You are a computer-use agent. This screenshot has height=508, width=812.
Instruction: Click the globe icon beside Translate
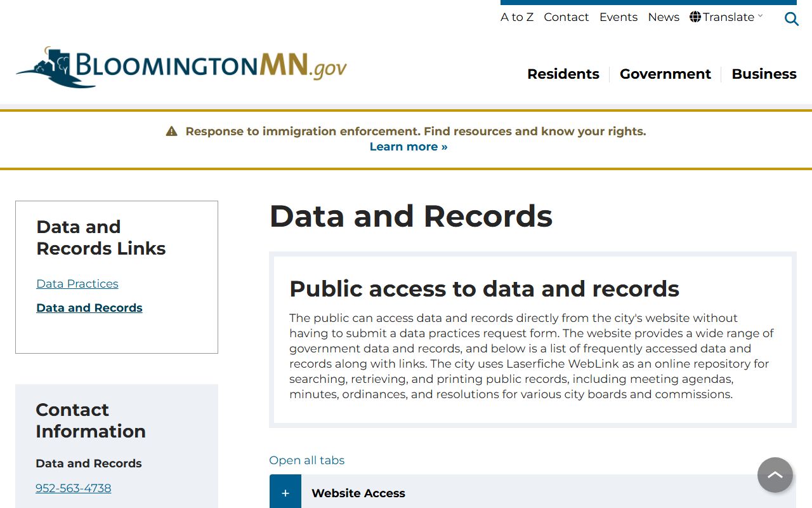695,17
